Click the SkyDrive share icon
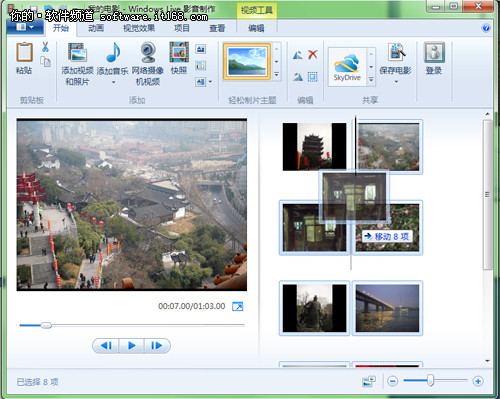Image resolution: width=500 pixels, height=399 pixels. [347, 67]
